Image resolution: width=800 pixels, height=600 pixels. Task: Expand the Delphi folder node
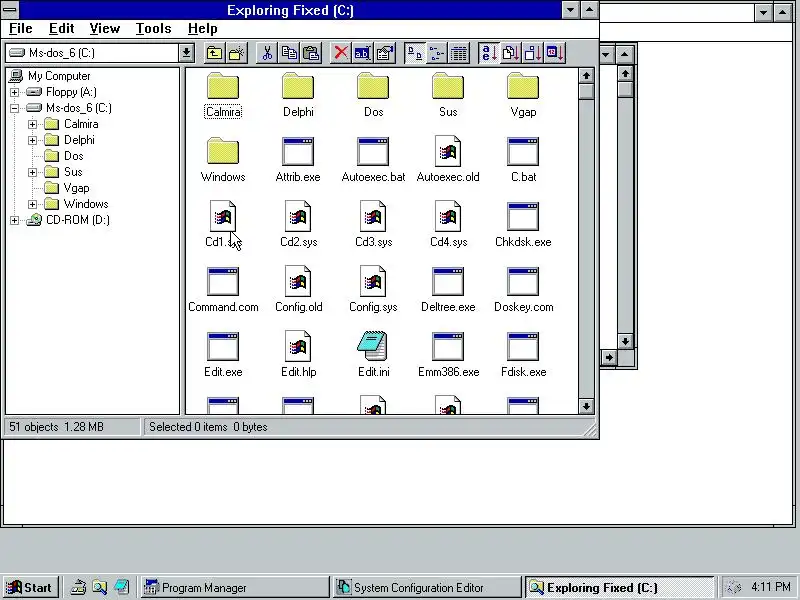click(x=33, y=140)
